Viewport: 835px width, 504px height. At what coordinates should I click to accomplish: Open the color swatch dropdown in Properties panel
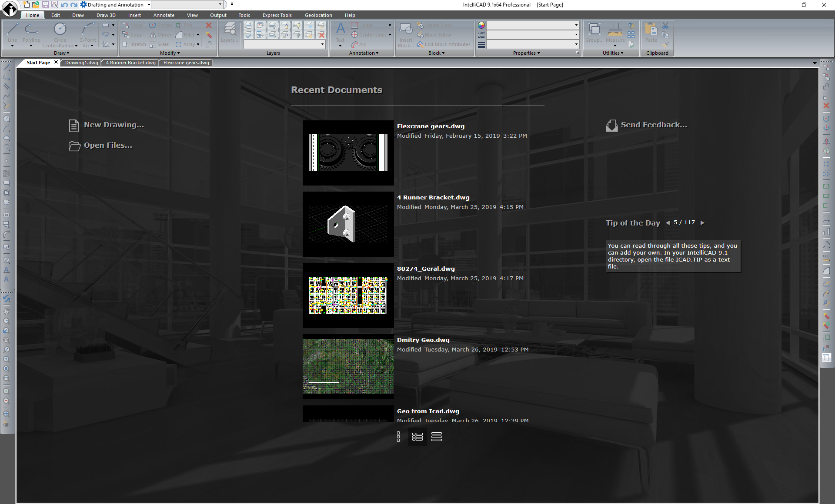click(575, 25)
